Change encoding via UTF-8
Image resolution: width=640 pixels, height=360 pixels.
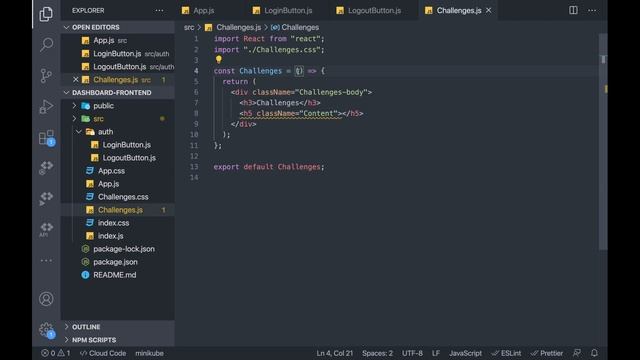pos(412,353)
